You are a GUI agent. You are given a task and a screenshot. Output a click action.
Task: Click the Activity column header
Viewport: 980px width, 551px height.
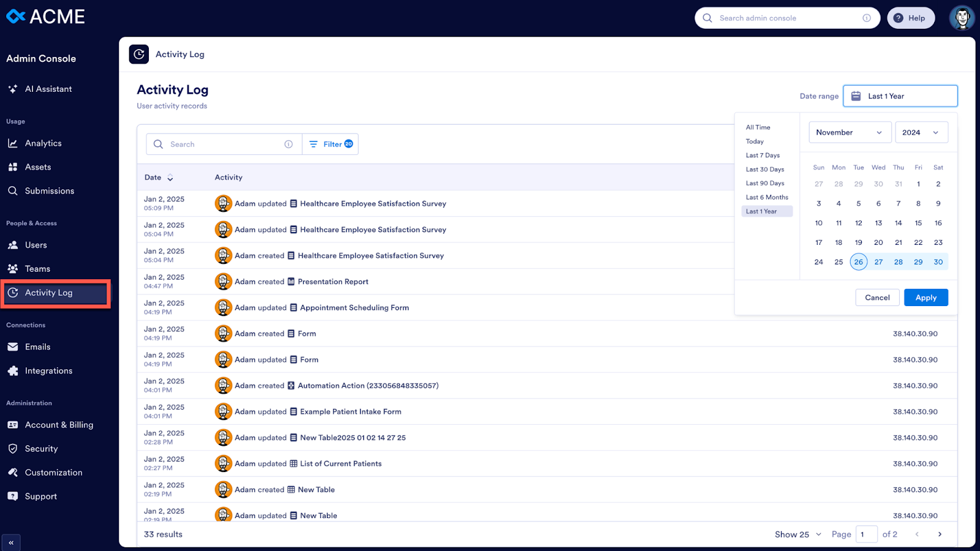(228, 178)
